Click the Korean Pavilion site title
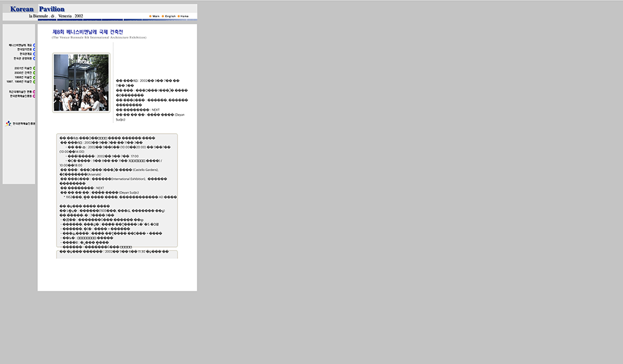 pyautogui.click(x=37, y=9)
